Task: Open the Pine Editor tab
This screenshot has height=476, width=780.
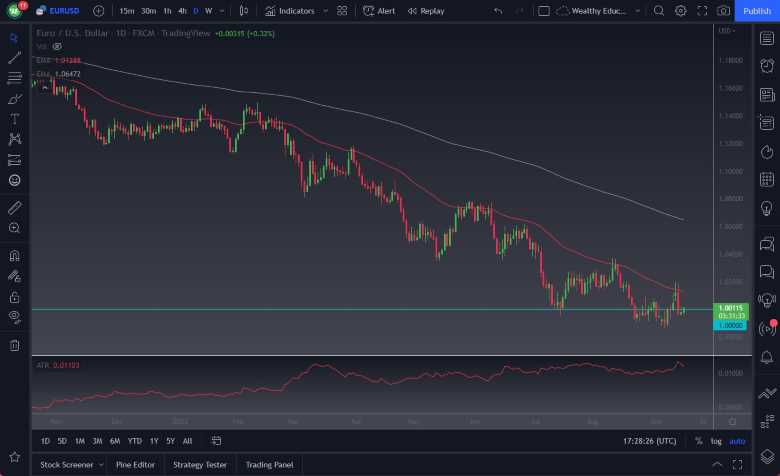Action: (x=135, y=465)
